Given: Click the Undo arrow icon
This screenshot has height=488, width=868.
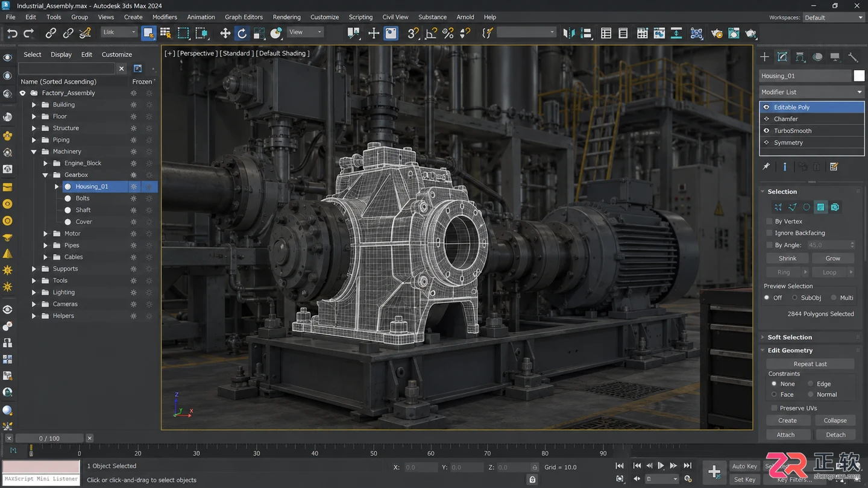Looking at the screenshot, I should coord(12,33).
